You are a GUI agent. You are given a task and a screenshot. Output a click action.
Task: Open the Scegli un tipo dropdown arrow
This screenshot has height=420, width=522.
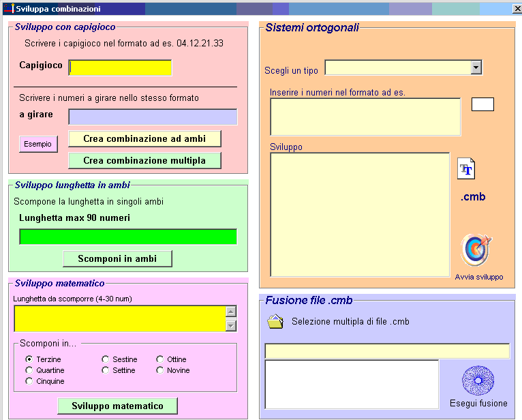(x=476, y=67)
